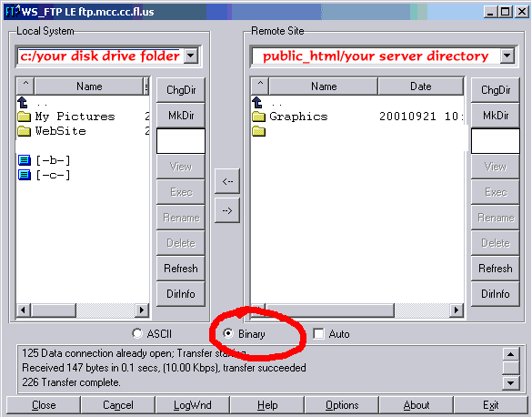Select the WebSite folder icon
This screenshot has height=417, width=532.
pyautogui.click(x=24, y=131)
